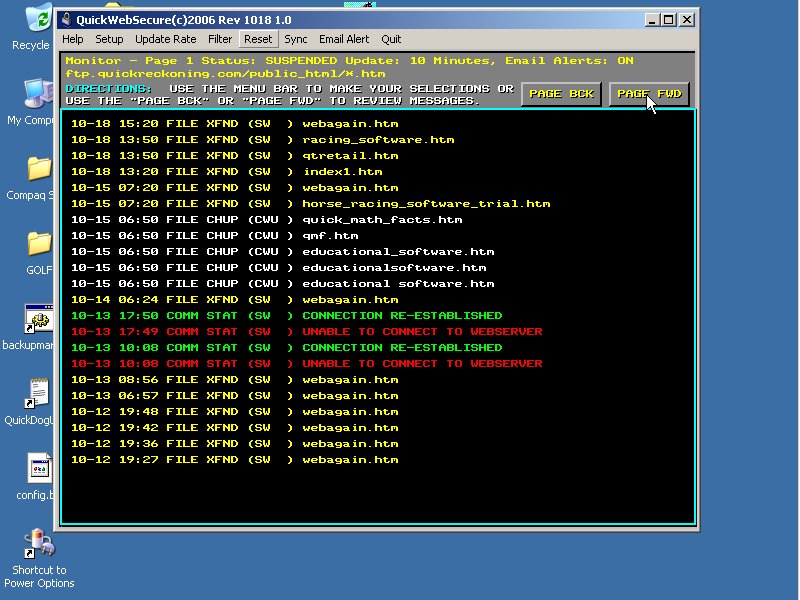Open the My Computer desktop icon
The height and width of the screenshot is (600, 800).
(36, 93)
